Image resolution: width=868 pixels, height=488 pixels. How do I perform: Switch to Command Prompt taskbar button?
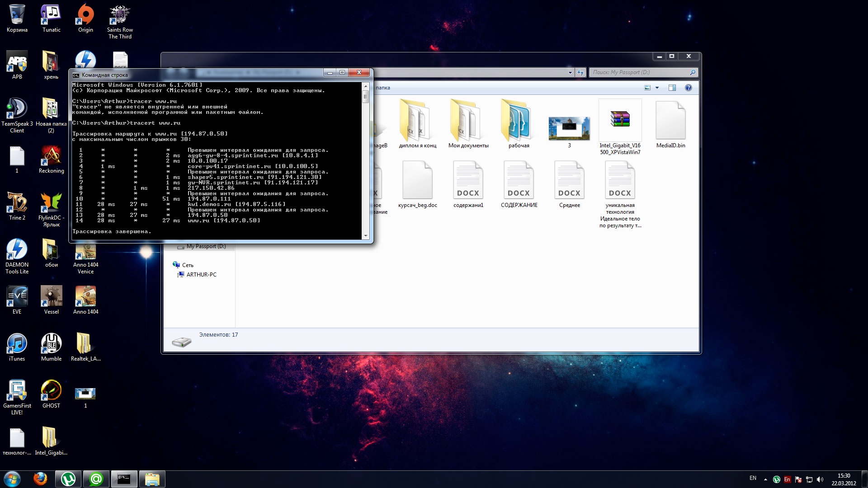pyautogui.click(x=124, y=479)
